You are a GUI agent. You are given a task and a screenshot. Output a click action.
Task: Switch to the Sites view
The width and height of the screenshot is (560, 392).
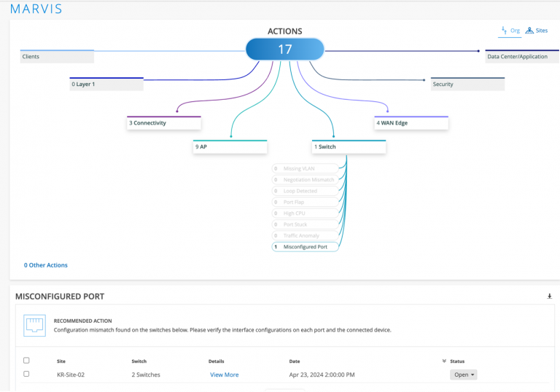(539, 31)
